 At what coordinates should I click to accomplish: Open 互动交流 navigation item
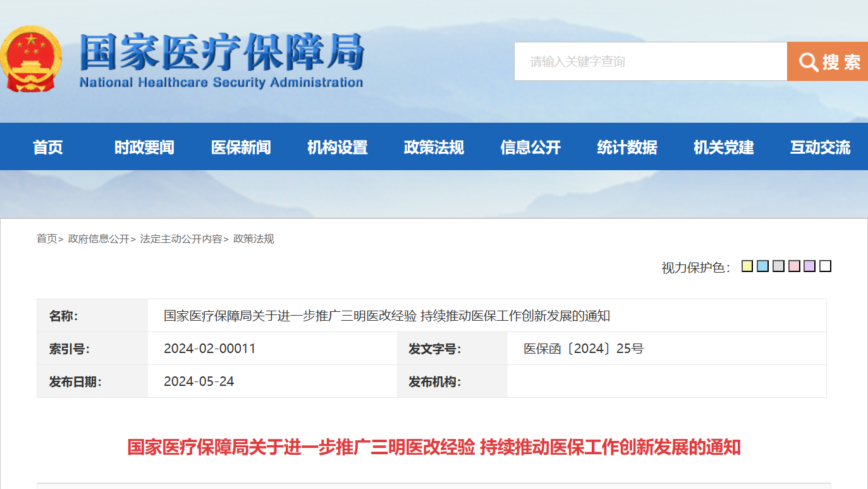click(820, 147)
